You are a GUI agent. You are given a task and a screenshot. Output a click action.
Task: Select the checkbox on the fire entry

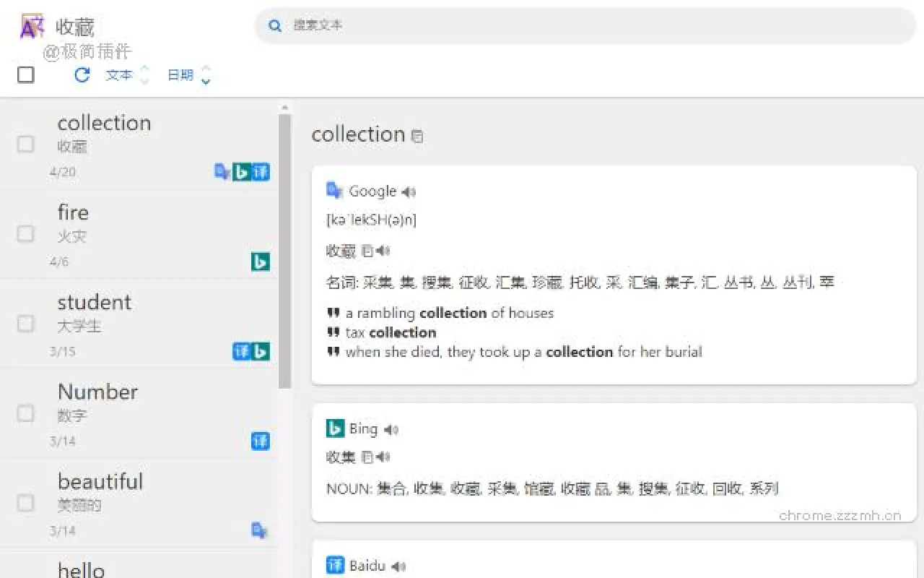tap(25, 233)
